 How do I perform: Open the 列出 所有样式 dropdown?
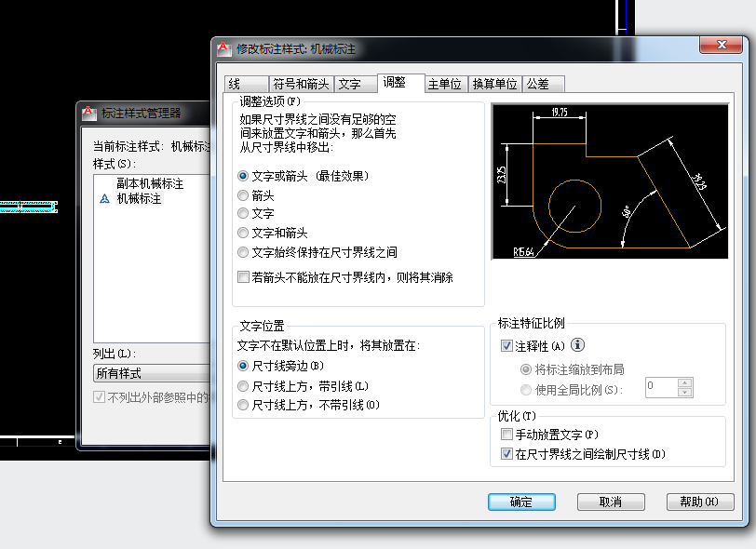[149, 373]
